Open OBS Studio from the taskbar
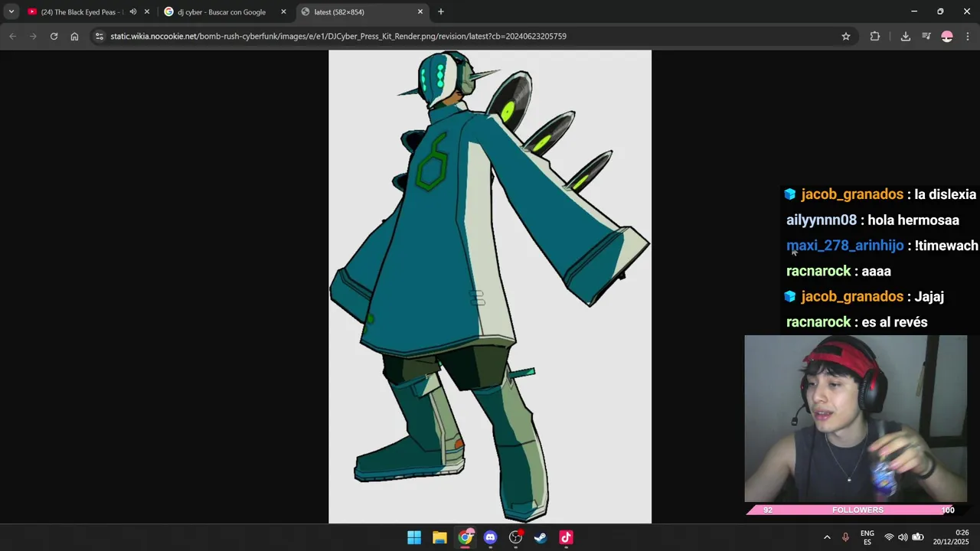Viewport: 980px width, 551px height. pos(516,537)
